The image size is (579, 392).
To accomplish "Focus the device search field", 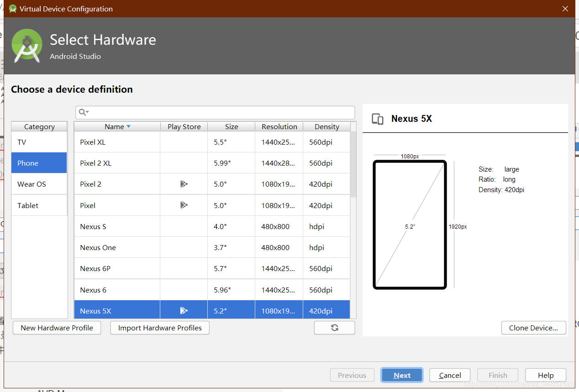I will click(215, 112).
